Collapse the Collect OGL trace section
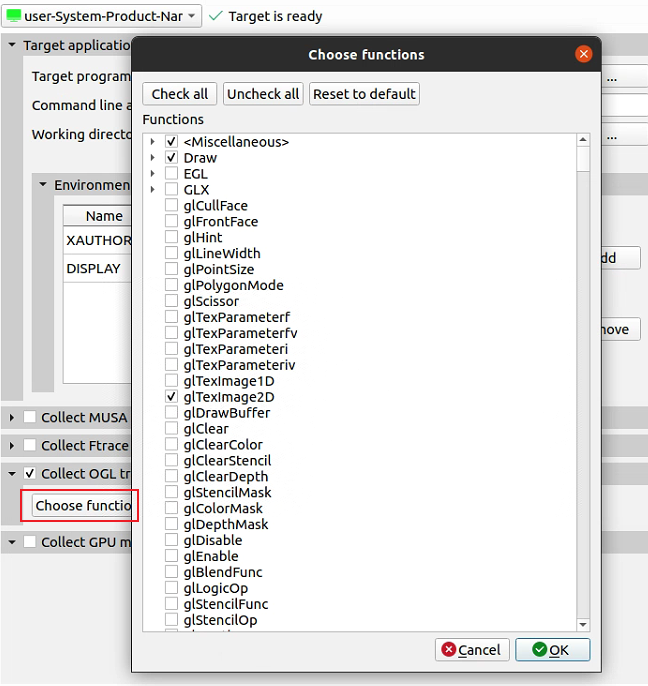 pyautogui.click(x=12, y=473)
